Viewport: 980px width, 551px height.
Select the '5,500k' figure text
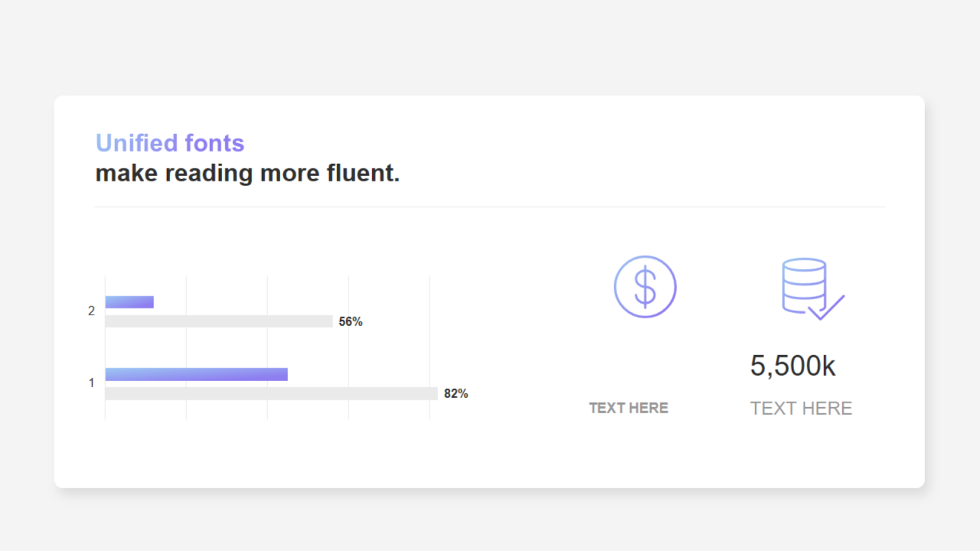[x=792, y=366]
